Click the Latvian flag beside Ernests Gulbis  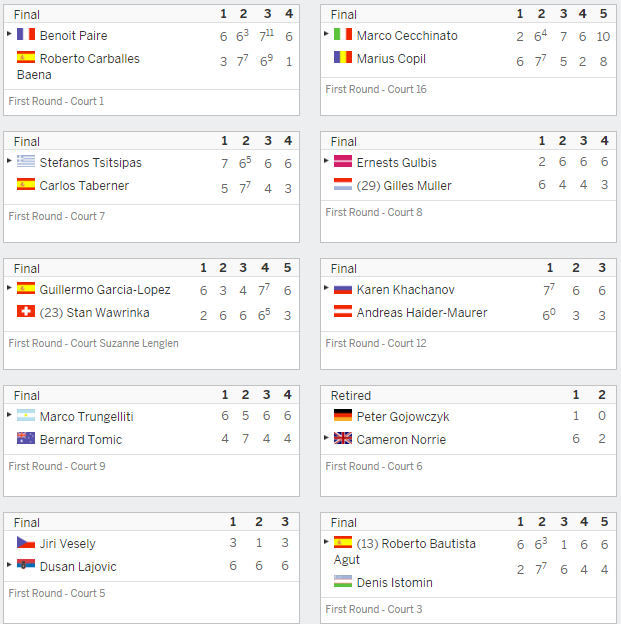coord(343,161)
